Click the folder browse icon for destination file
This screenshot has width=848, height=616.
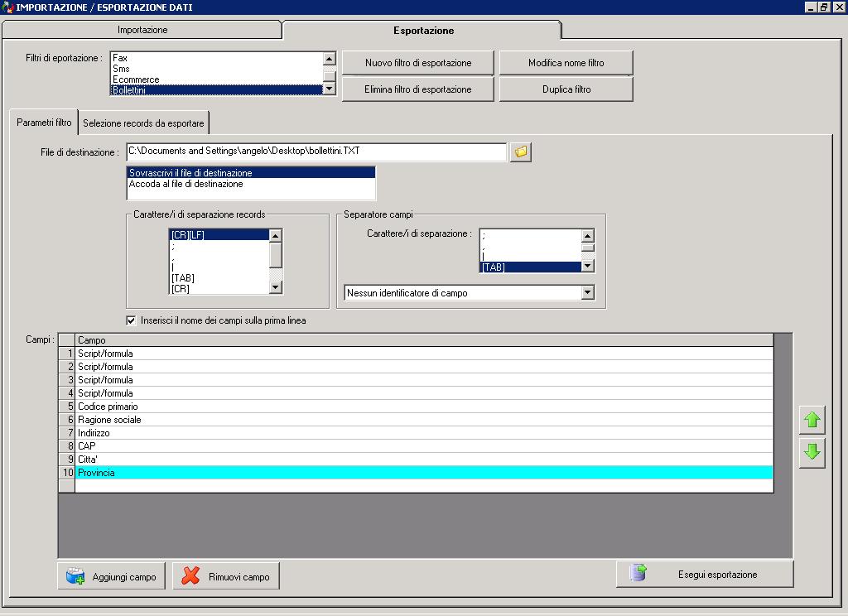pyautogui.click(x=520, y=152)
